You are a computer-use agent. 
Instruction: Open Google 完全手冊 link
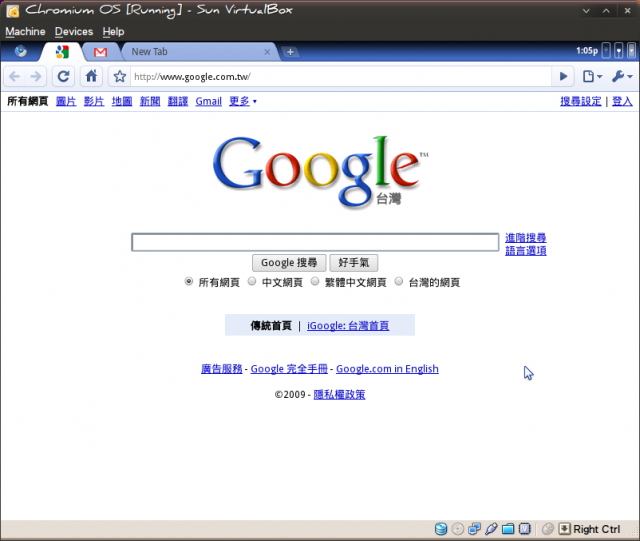click(x=289, y=369)
